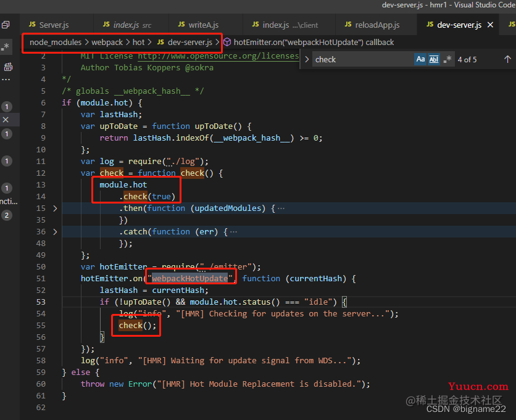Viewport: 516px width, 420px height.
Task: Expand folded code at line 36
Action: (x=55, y=232)
